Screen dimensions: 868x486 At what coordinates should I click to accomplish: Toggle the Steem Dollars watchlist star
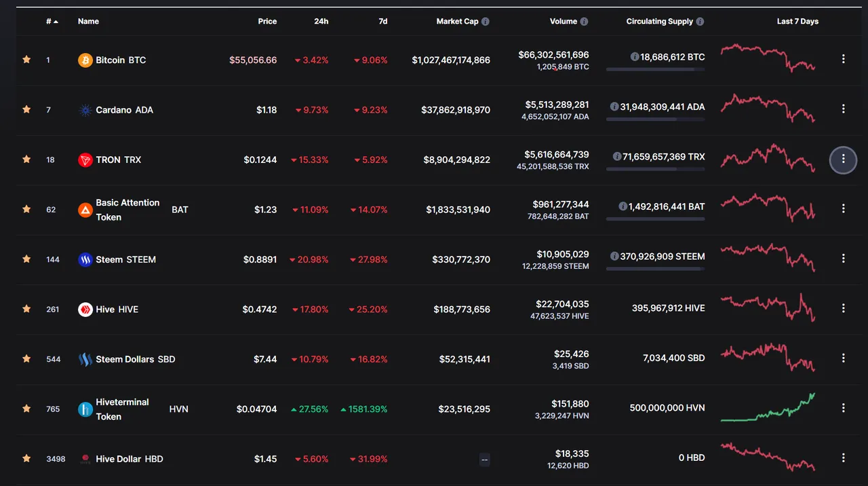[x=26, y=359]
